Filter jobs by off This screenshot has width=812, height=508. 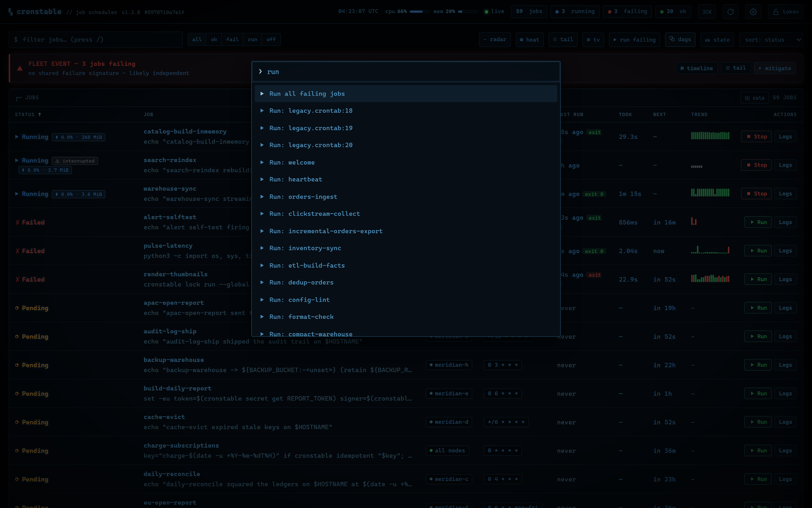tap(271, 40)
